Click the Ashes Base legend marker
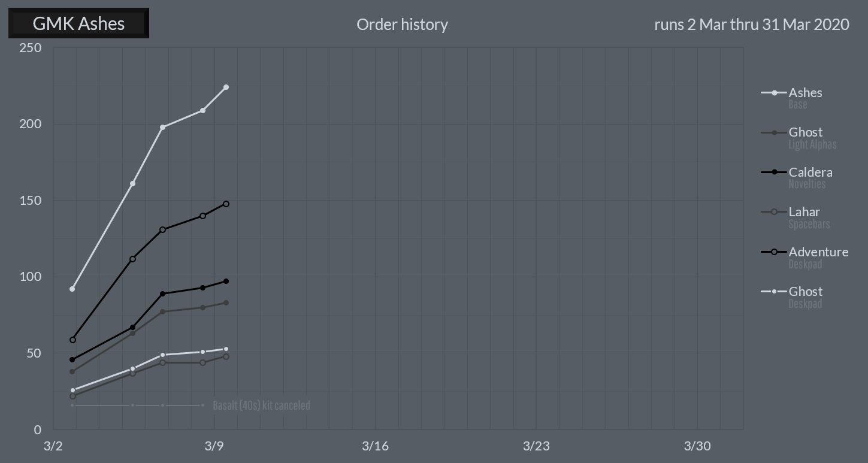The width and height of the screenshot is (868, 463). pos(774,93)
